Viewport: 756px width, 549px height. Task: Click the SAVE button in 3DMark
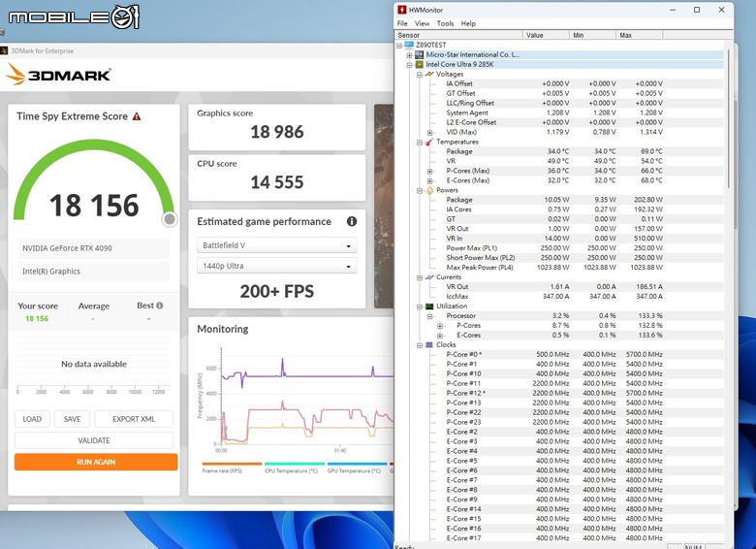73,419
